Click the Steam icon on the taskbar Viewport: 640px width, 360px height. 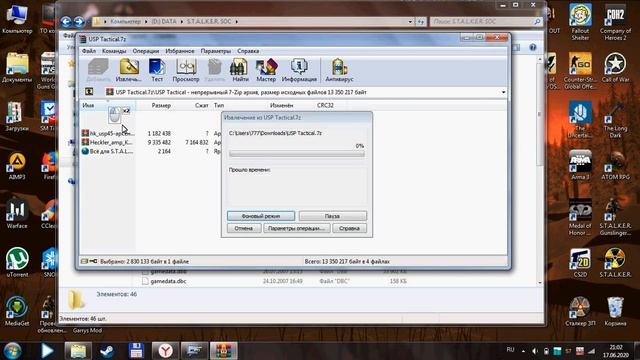coord(107,351)
